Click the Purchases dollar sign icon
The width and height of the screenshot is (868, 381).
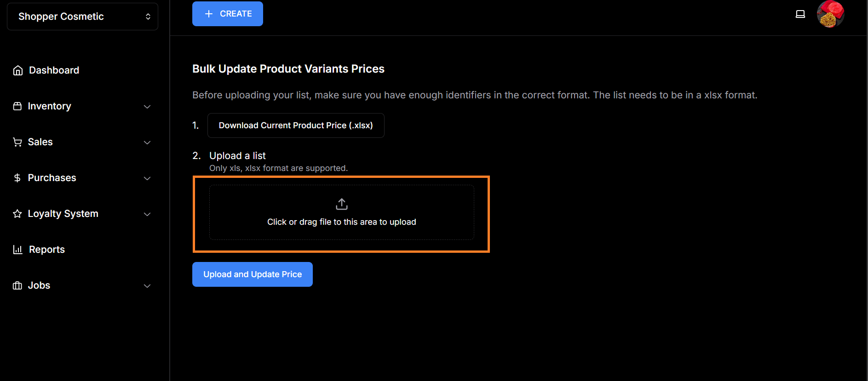17,178
